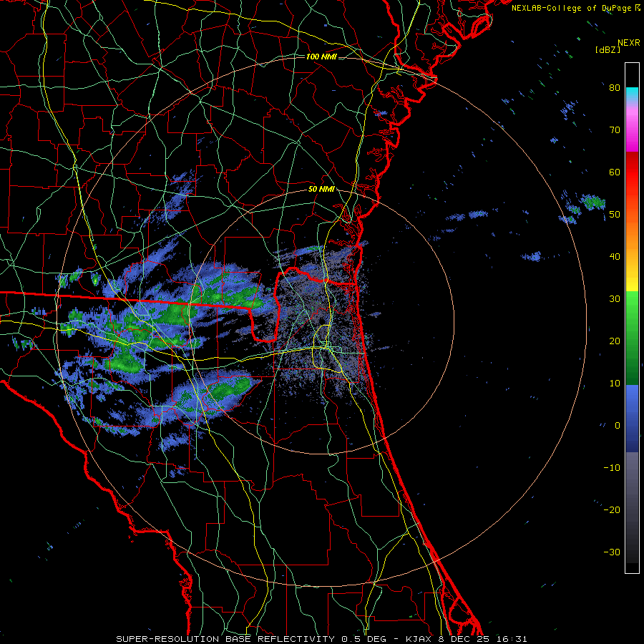
Task: Click the 30 value on the dBZ scale
Action: 615,298
